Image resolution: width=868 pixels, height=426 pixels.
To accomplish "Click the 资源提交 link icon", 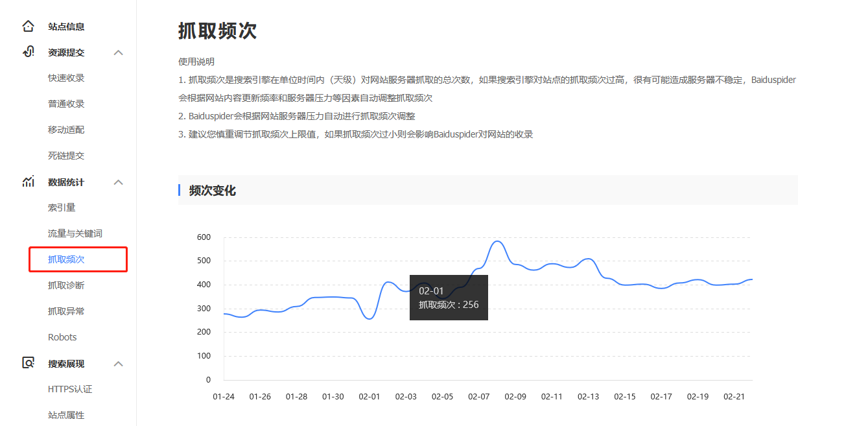I will point(28,52).
